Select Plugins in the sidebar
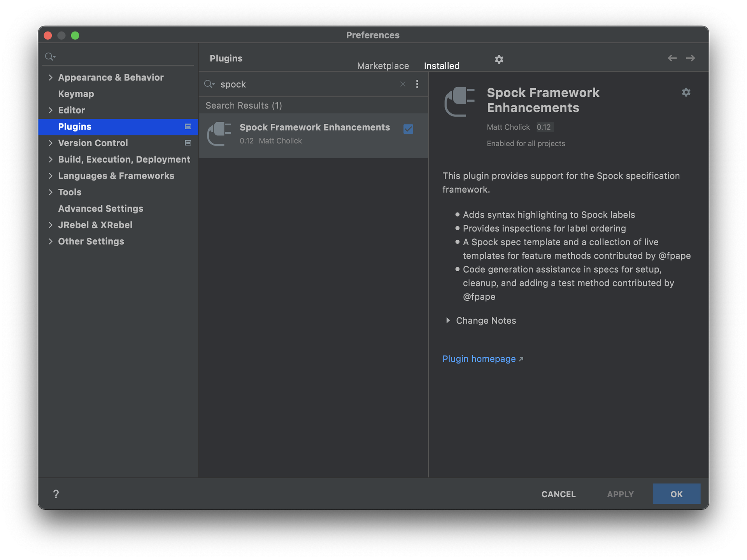 coord(118,126)
